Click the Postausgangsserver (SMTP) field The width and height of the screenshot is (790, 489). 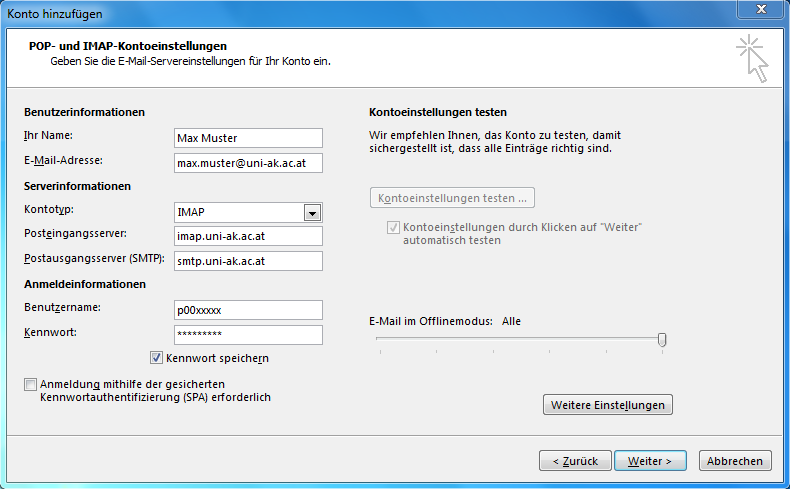(248, 261)
